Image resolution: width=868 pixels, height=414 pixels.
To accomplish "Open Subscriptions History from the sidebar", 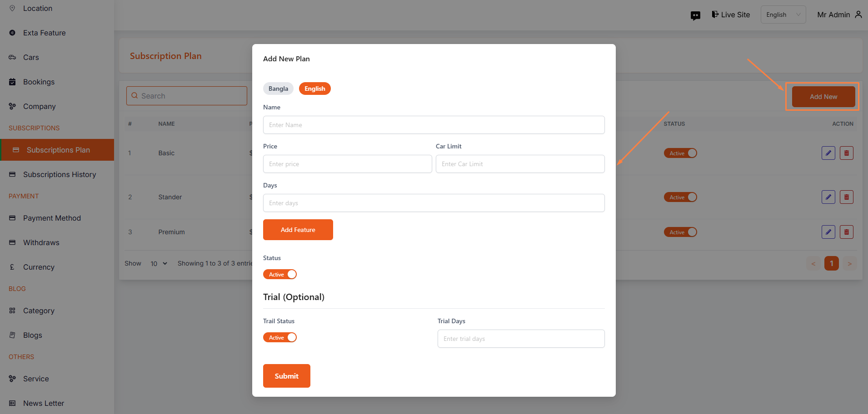I will [x=59, y=174].
